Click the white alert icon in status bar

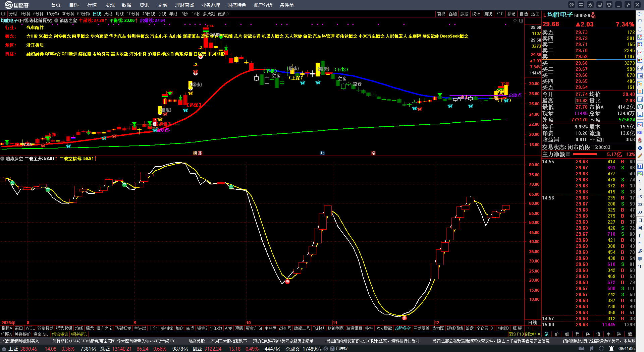(612, 349)
